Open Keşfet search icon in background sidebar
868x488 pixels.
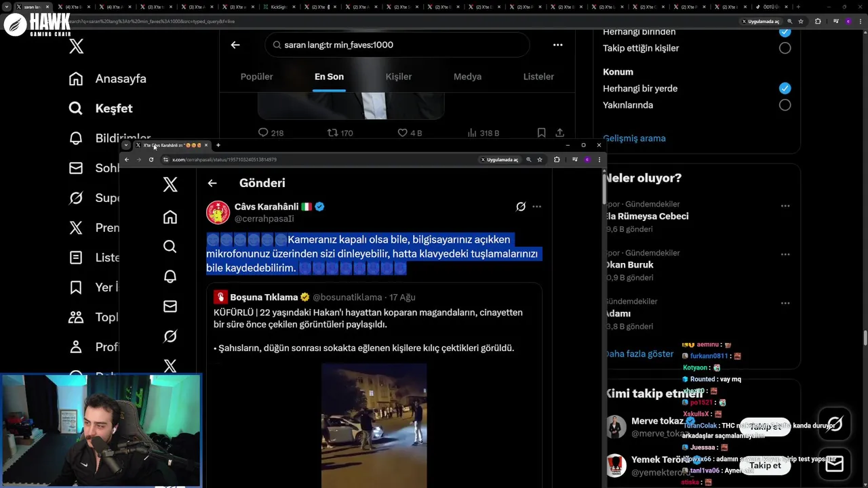pyautogui.click(x=76, y=108)
